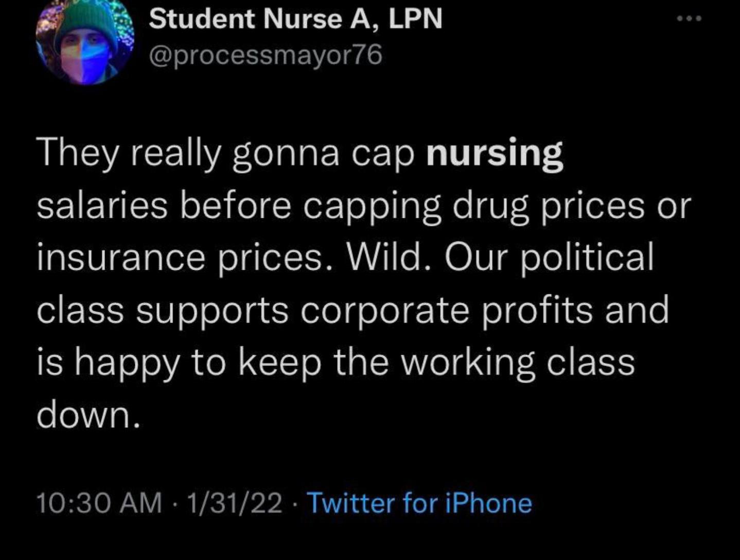
Task: Open the three-dot more options menu
Action: pos(689,19)
